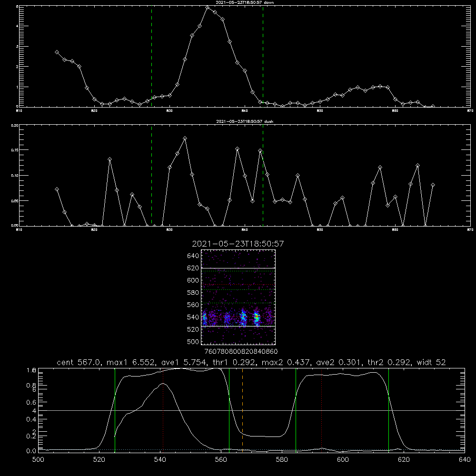476x476 pixels.
Task: Click the y-axis label 520 beside spectrogram image
Action: (x=193, y=329)
